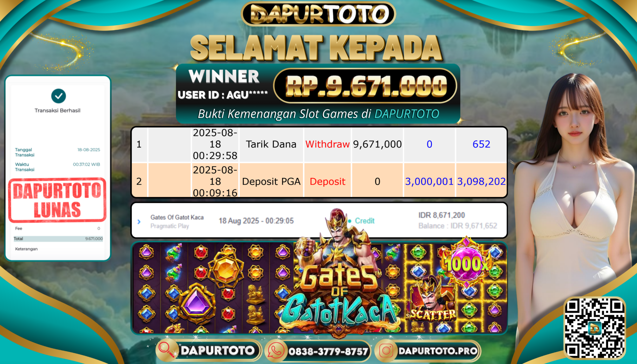Click the Total 9.671.000 receipt row
Screen dimensions: 637x364
click(58, 239)
